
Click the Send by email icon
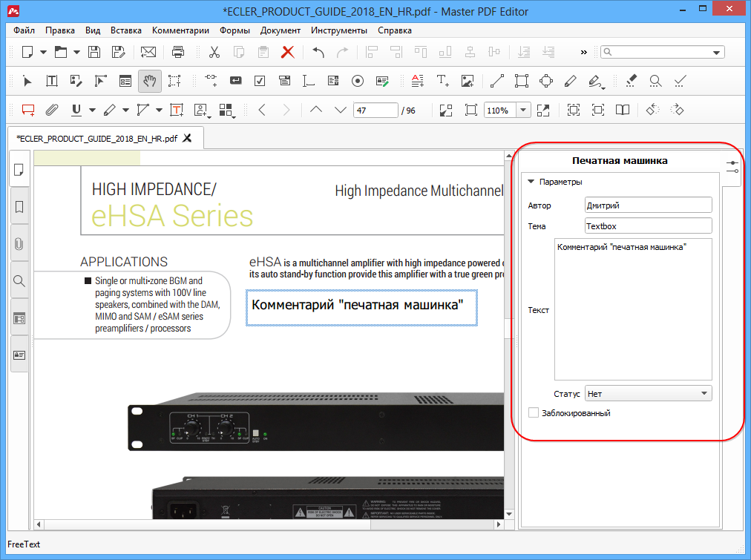pos(148,52)
